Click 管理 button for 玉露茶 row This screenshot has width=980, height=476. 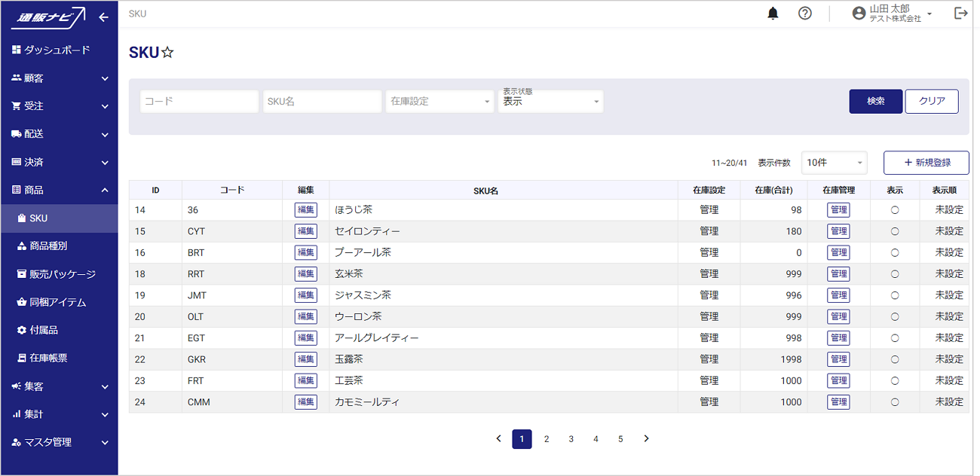tap(838, 359)
